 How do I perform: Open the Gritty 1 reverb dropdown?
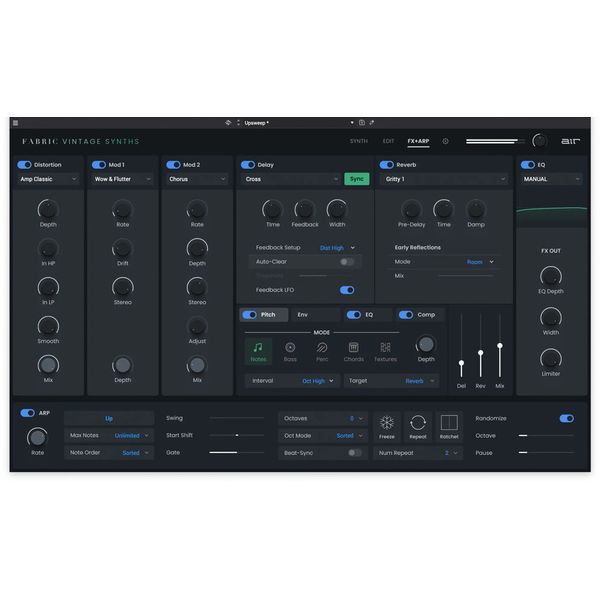coord(444,179)
